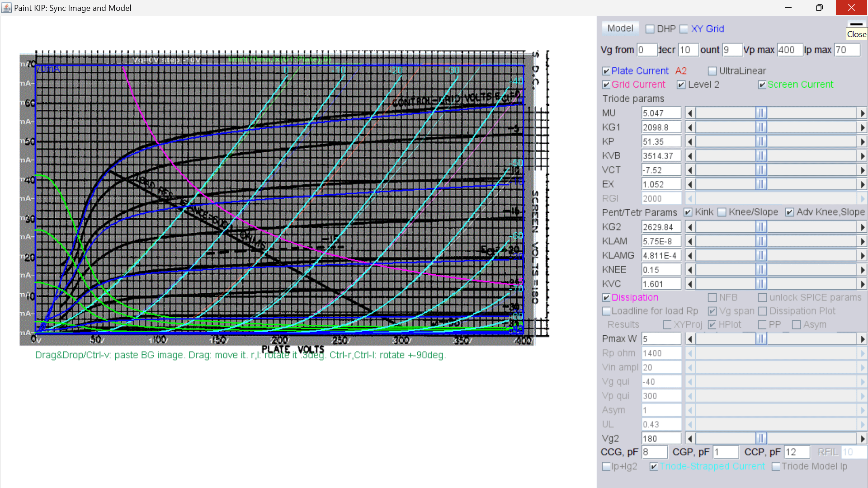This screenshot has height=488, width=868.
Task: Click the KNEE value field
Action: (x=661, y=270)
